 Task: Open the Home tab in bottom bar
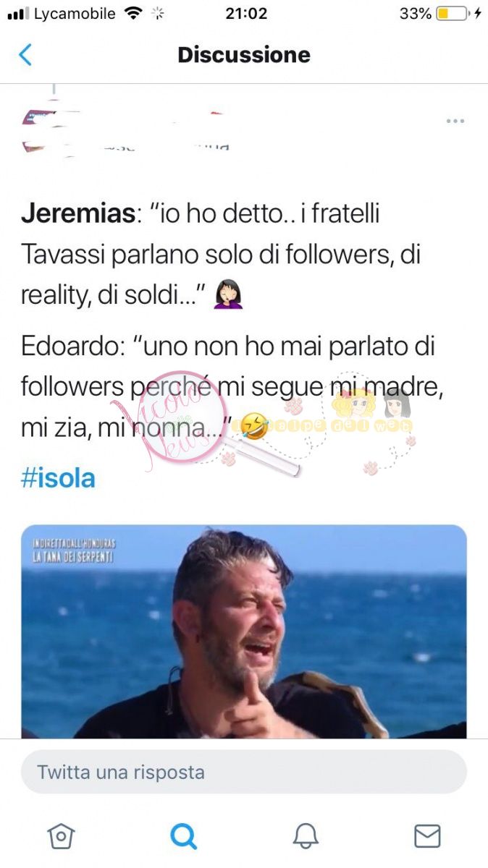[61, 836]
